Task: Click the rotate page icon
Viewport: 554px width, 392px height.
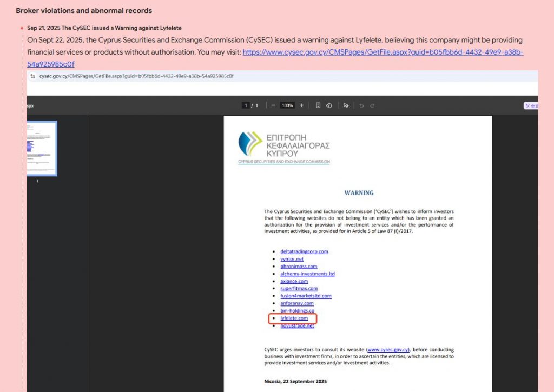Action: click(x=328, y=105)
